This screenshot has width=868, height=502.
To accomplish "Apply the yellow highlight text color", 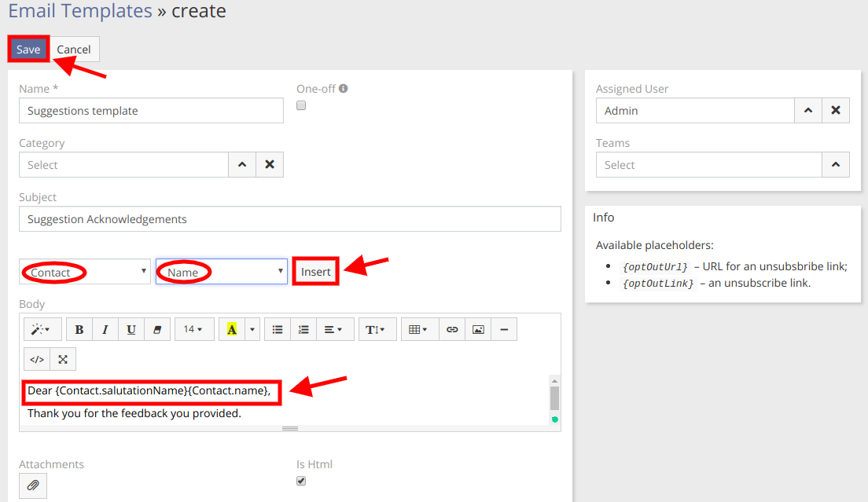I will pyautogui.click(x=231, y=329).
